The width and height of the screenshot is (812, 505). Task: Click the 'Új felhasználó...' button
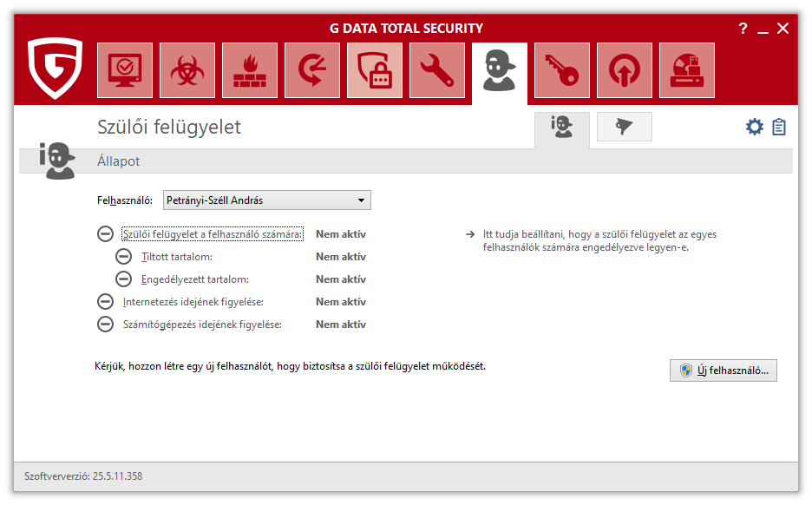pos(723,371)
